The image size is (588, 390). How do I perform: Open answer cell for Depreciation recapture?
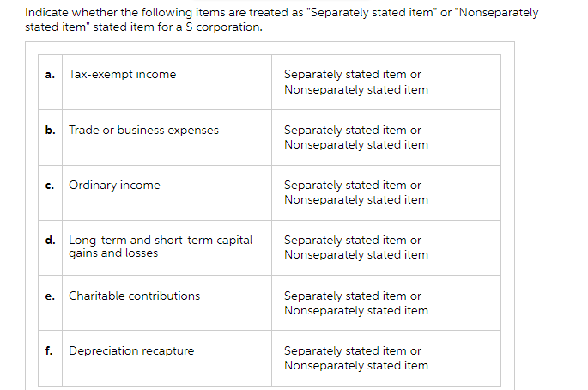tap(356, 358)
